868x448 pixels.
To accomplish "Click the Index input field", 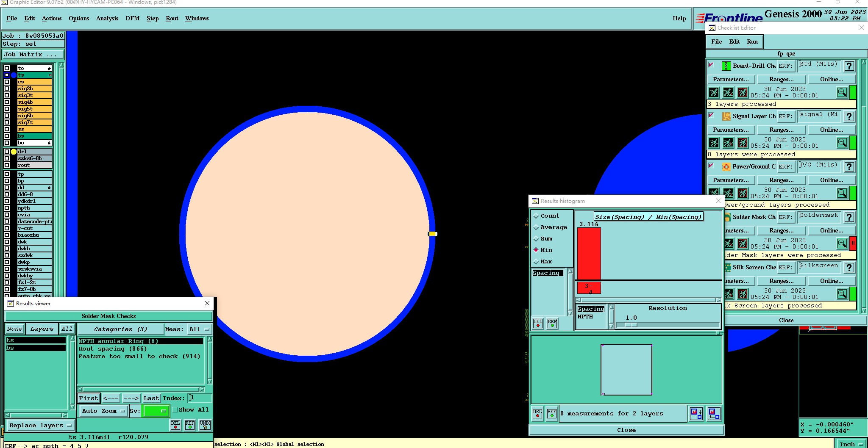I will pos(200,398).
